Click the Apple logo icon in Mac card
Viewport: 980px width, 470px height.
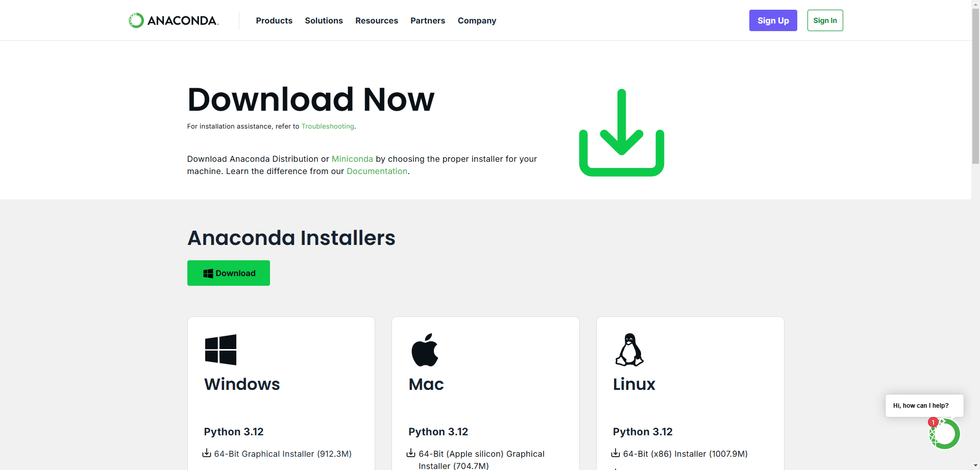pos(425,350)
